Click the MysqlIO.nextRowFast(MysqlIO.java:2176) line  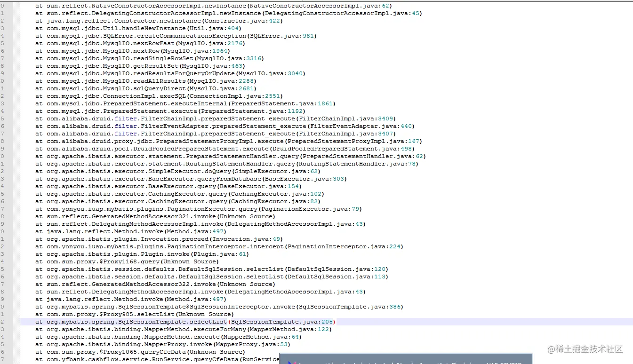(x=140, y=43)
